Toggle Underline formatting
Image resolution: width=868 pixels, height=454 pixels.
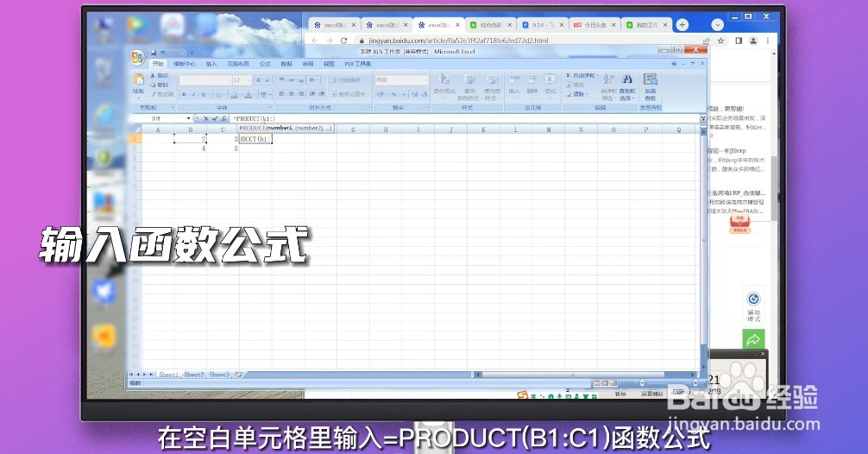203,95
